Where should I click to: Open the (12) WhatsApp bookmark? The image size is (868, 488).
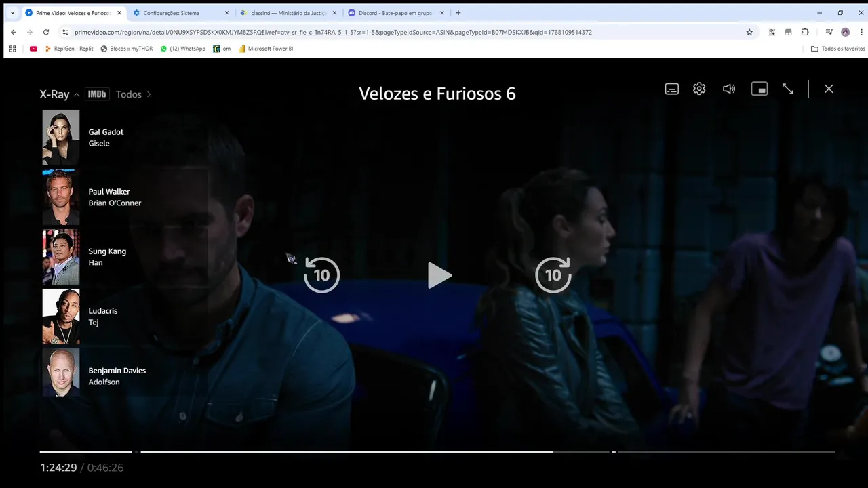pos(183,49)
